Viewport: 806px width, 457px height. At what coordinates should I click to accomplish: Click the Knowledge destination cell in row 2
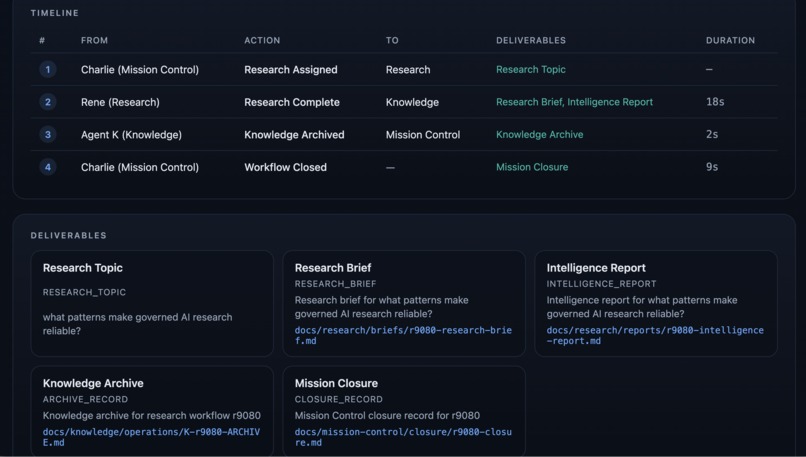pos(412,102)
